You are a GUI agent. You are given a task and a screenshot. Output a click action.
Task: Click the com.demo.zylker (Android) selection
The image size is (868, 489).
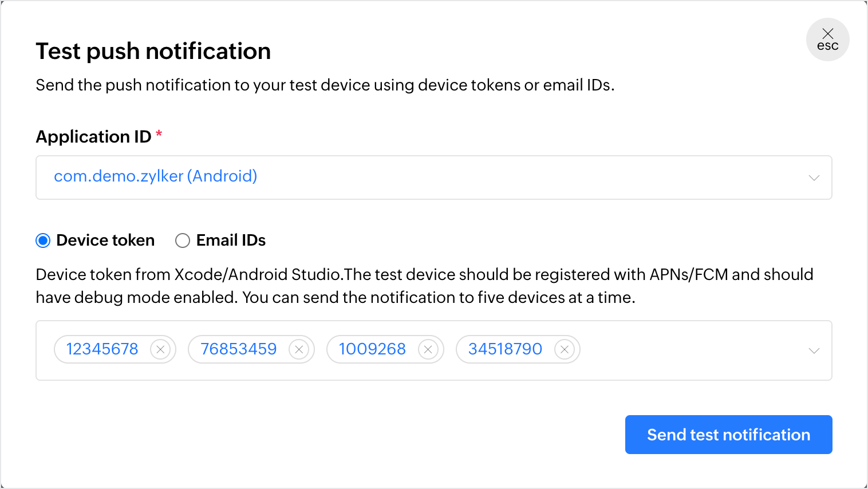coord(155,176)
